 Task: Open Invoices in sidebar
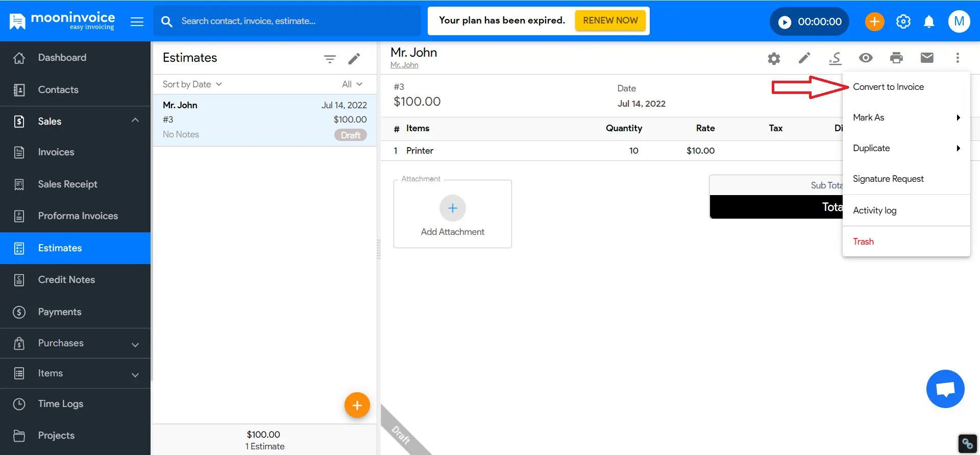coord(76,152)
